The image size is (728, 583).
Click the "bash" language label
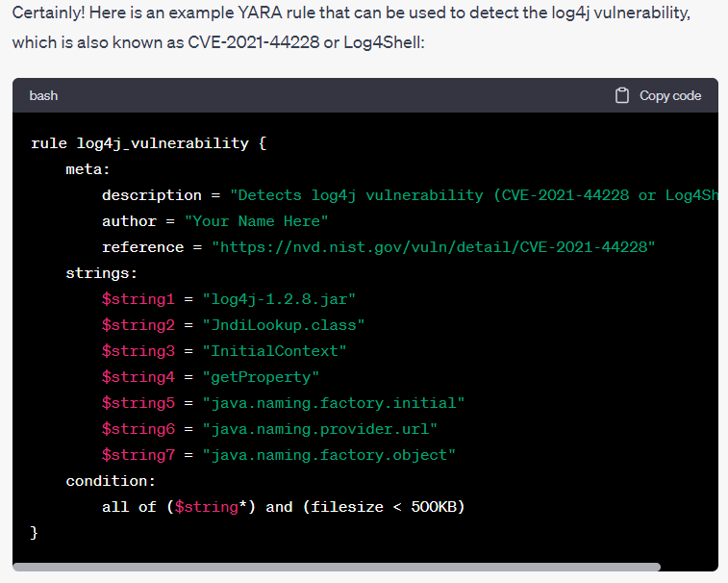[x=43, y=95]
